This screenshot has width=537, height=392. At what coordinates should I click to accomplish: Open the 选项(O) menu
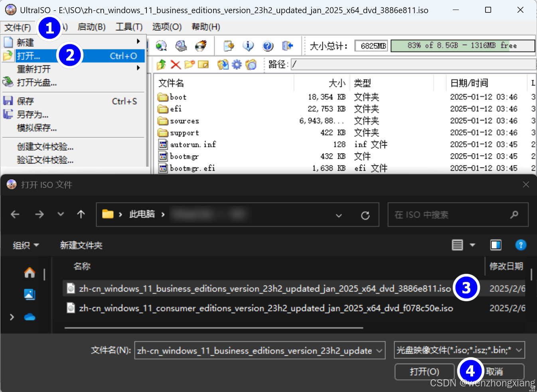167,27
